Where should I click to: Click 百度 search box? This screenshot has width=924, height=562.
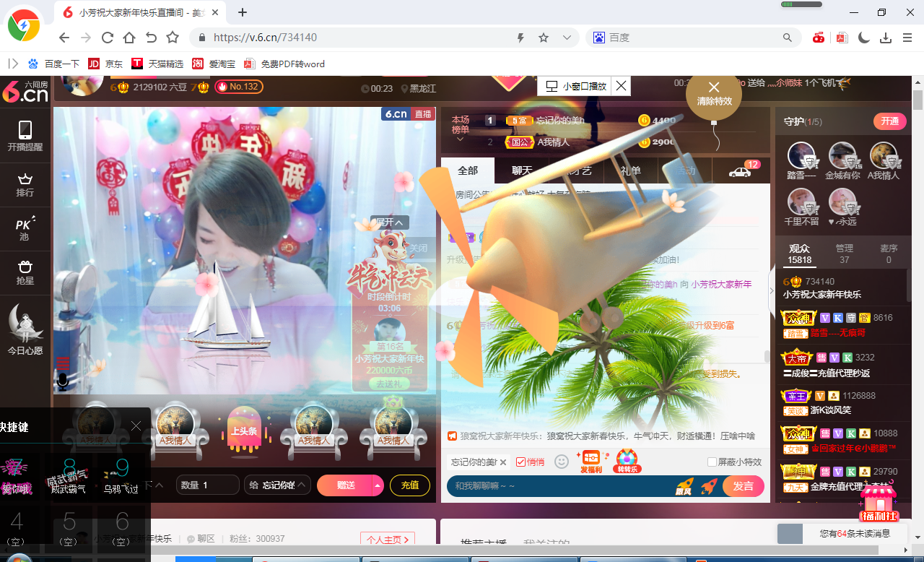[x=693, y=38]
